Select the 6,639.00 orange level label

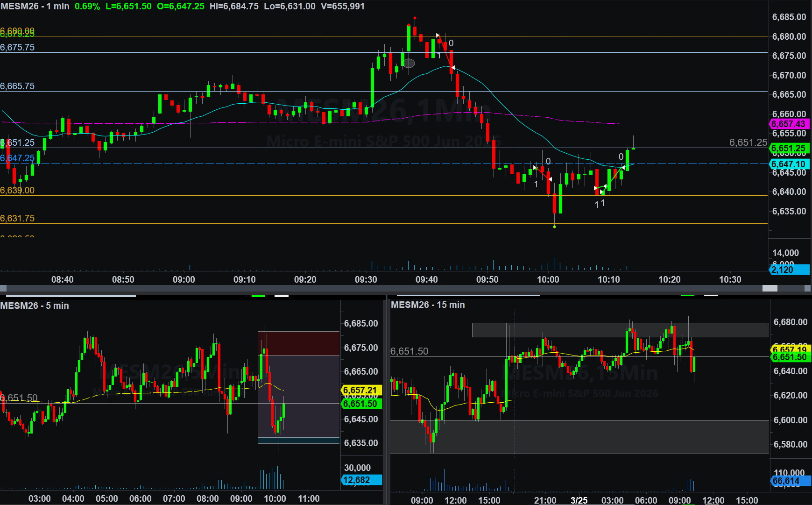coord(17,190)
